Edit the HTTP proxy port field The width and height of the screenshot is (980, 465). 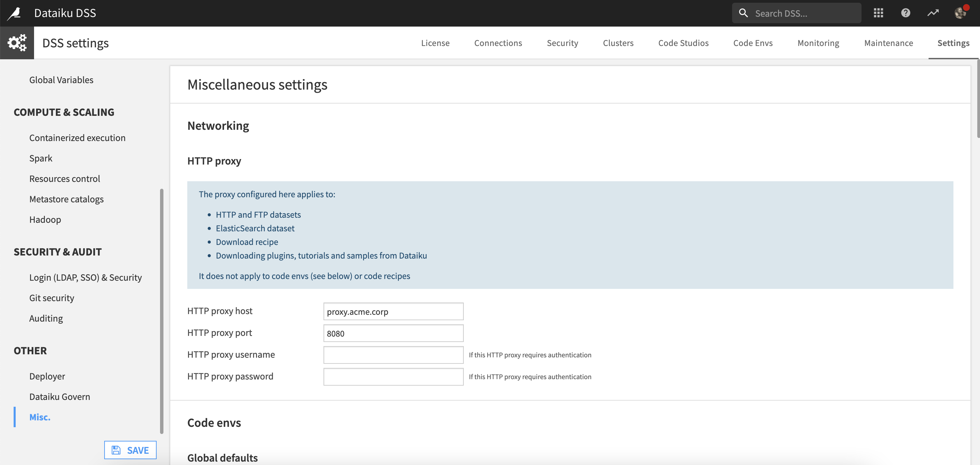(x=393, y=334)
